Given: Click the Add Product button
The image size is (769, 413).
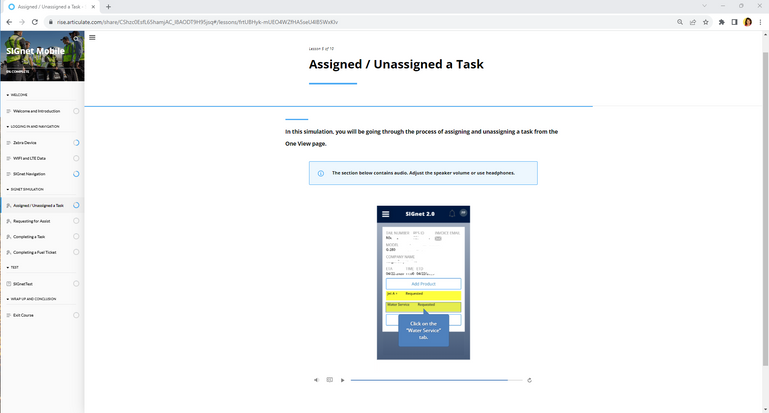Looking at the screenshot, I should point(423,284).
